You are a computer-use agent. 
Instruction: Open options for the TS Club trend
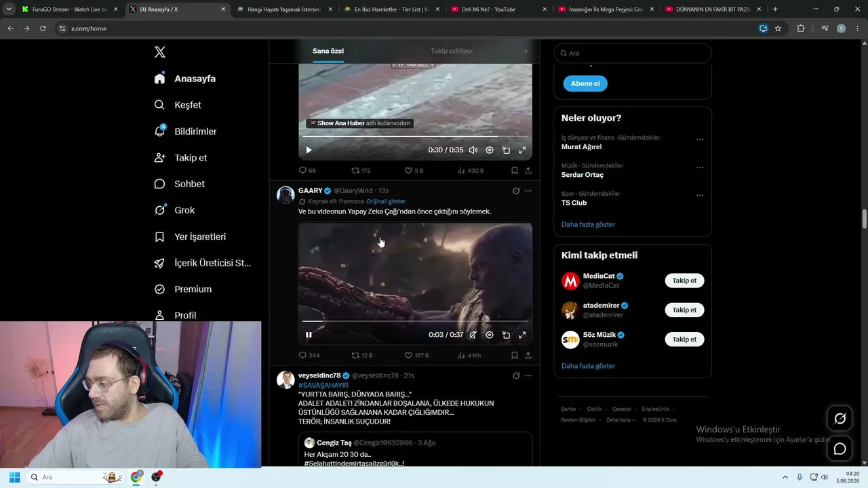click(x=700, y=196)
